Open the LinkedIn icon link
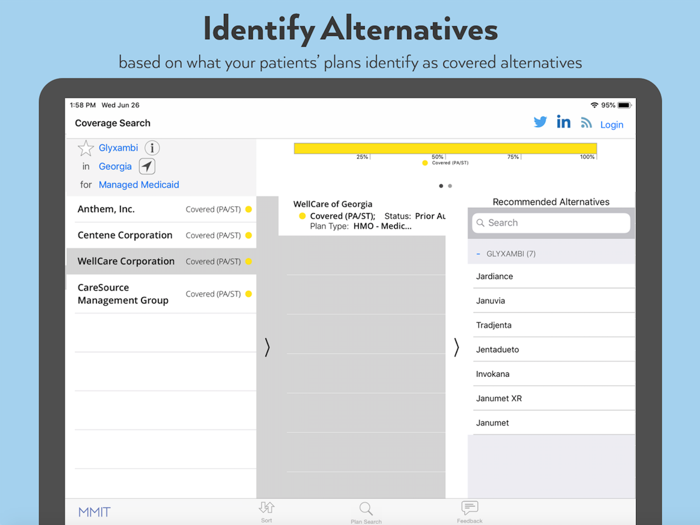This screenshot has width=700, height=525. [x=564, y=122]
